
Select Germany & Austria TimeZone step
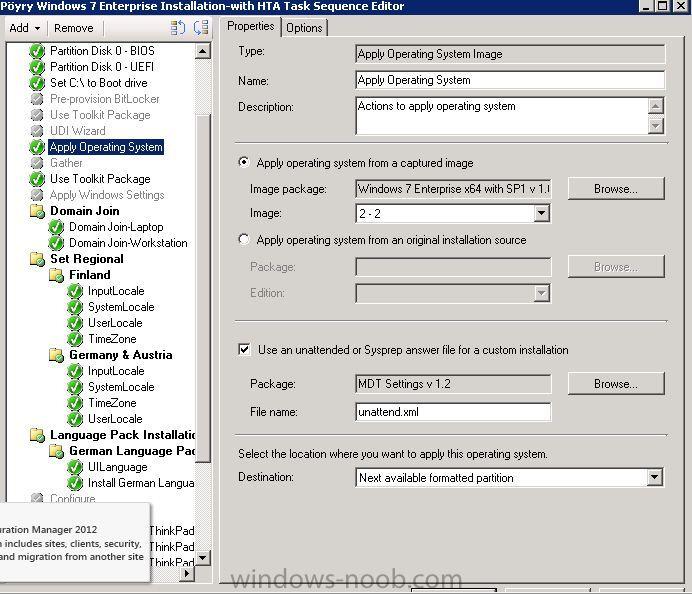112,403
